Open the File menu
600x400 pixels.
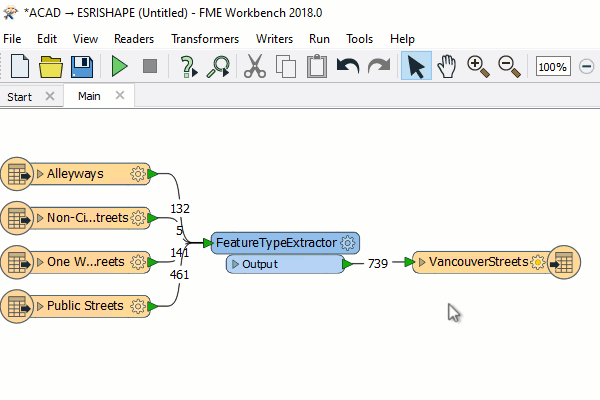click(12, 39)
